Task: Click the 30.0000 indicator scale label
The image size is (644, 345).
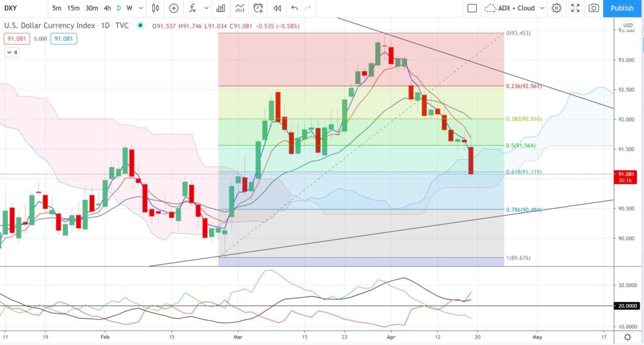Action: tap(628, 285)
